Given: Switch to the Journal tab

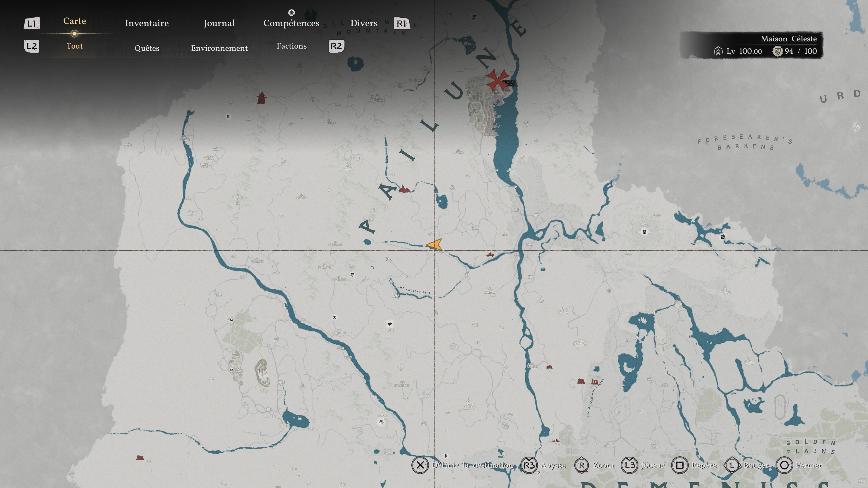Looking at the screenshot, I should [x=219, y=23].
